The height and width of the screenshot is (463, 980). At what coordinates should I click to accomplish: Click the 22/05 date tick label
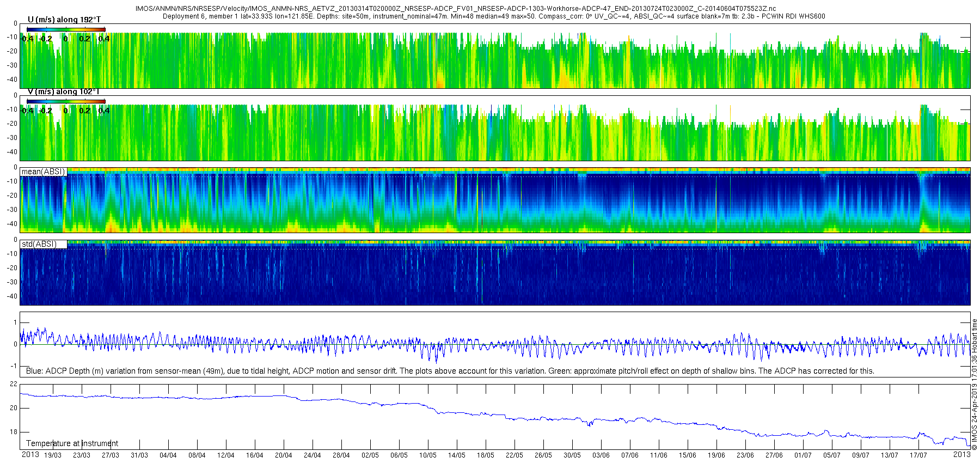(x=514, y=455)
